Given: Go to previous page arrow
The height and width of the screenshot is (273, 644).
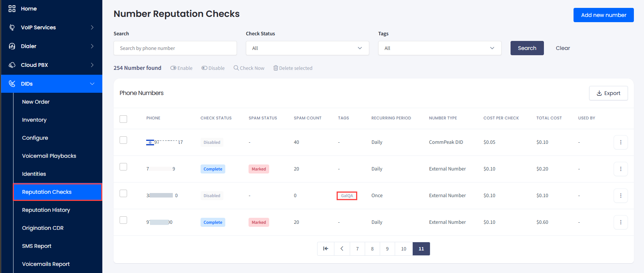Looking at the screenshot, I should point(342,249).
